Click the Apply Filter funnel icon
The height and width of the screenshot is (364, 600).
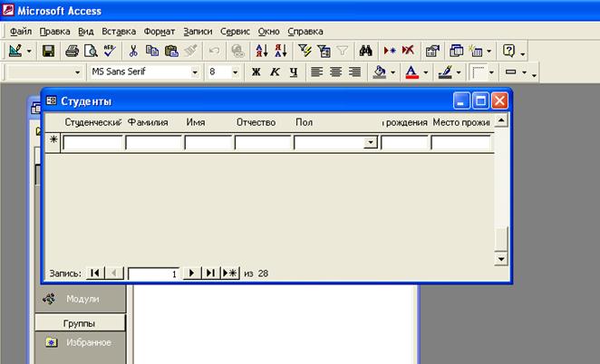point(343,51)
